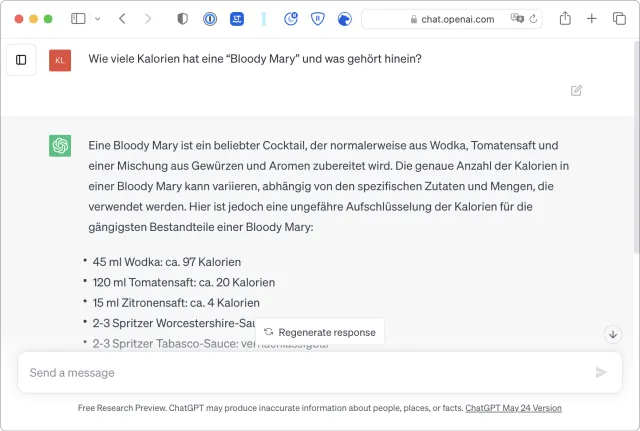This screenshot has width=640, height=431.
Task: Go back to previous page
Action: 122,19
